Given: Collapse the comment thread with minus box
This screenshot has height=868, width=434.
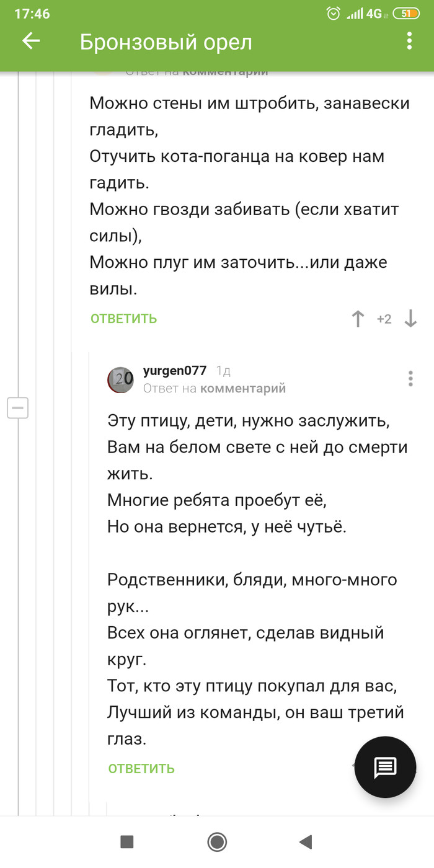Looking at the screenshot, I should (x=17, y=407).
